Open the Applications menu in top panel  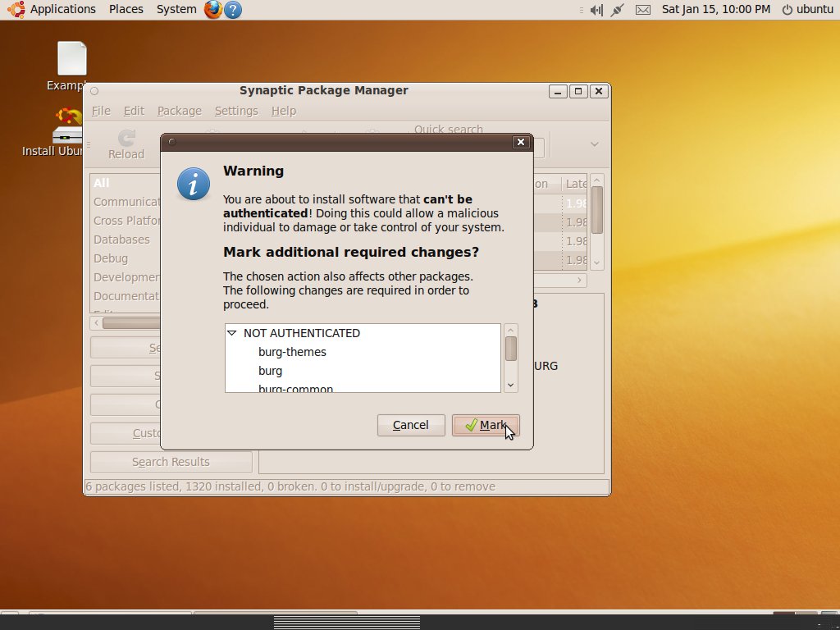[x=62, y=9]
